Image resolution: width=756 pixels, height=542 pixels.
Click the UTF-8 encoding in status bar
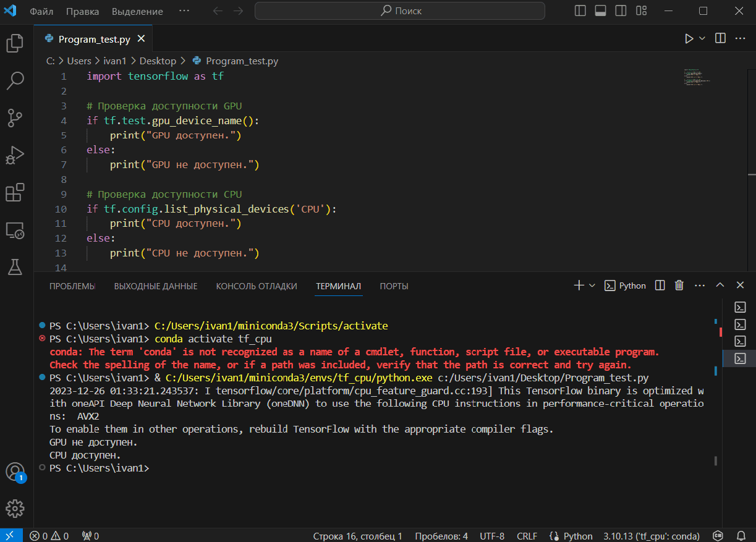point(492,536)
